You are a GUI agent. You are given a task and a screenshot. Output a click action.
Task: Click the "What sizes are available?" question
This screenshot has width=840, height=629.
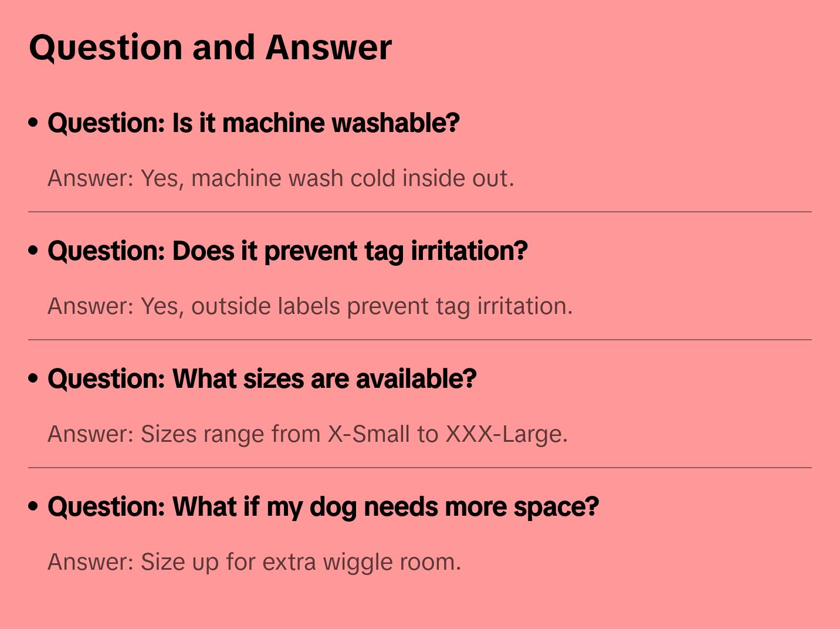pos(262,379)
